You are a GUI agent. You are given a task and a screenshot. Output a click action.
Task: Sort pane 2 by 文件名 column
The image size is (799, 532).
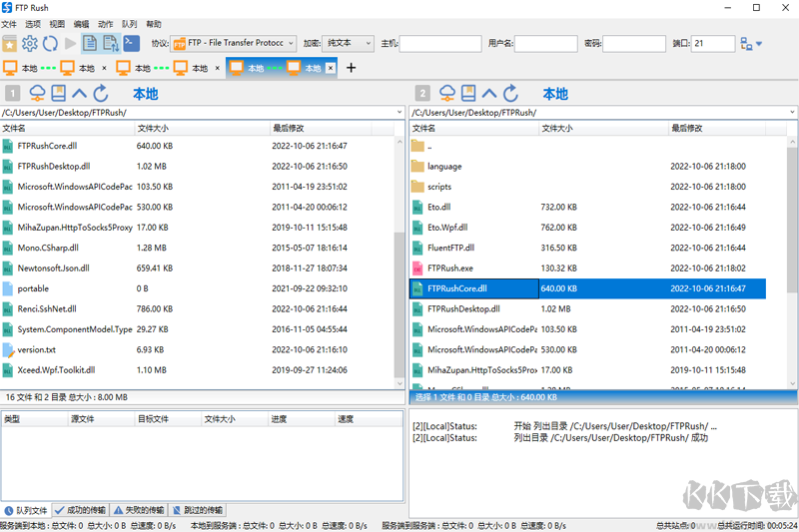coord(473,129)
